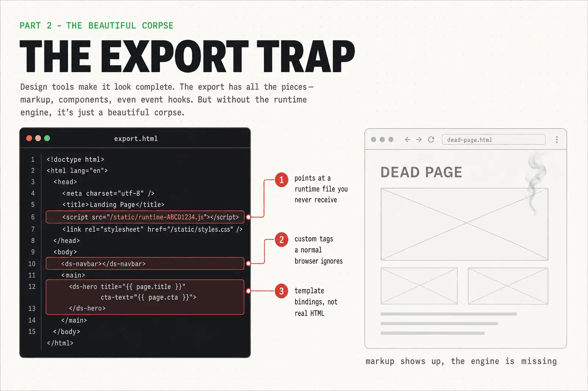Click the "template bindings, not real HTML" note
588x391 pixels.
tap(316, 302)
